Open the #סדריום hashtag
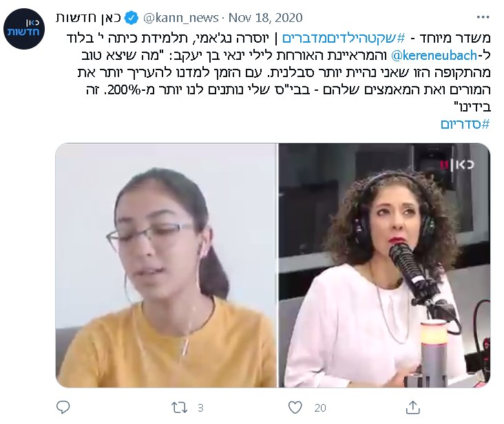Viewport: 504px width, 424px height. [x=465, y=124]
